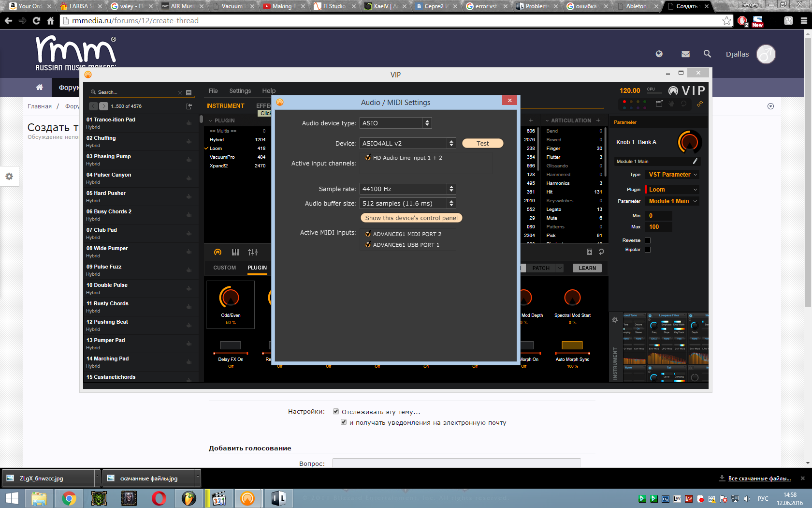Enable the Bipolar checkbox
Image resolution: width=812 pixels, height=508 pixels.
(648, 250)
